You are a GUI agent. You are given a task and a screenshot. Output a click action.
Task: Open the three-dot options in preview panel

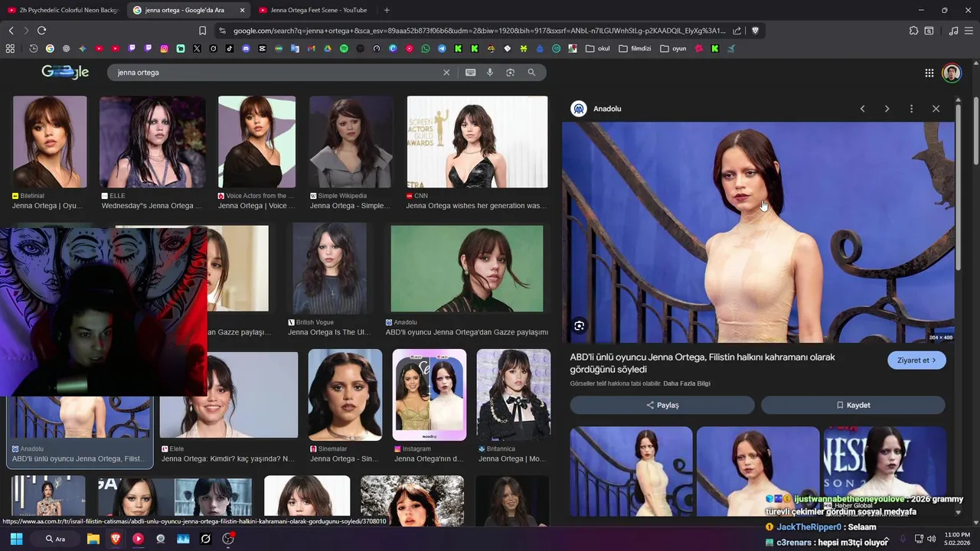pyautogui.click(x=911, y=109)
